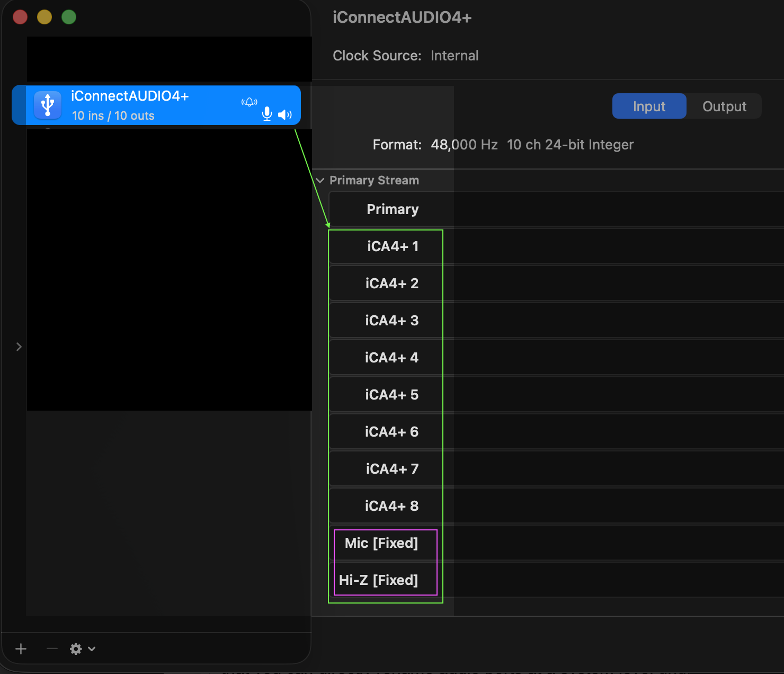Click the green zoom window button

[69, 17]
